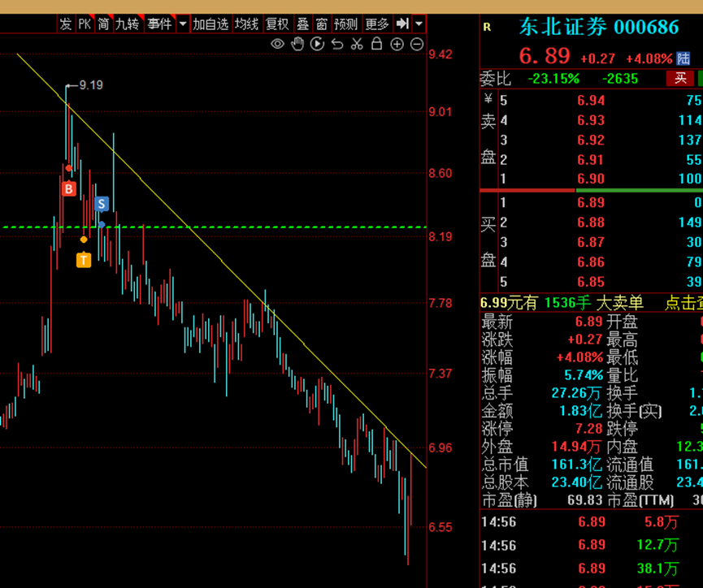Click the orange T marker

(x=84, y=260)
